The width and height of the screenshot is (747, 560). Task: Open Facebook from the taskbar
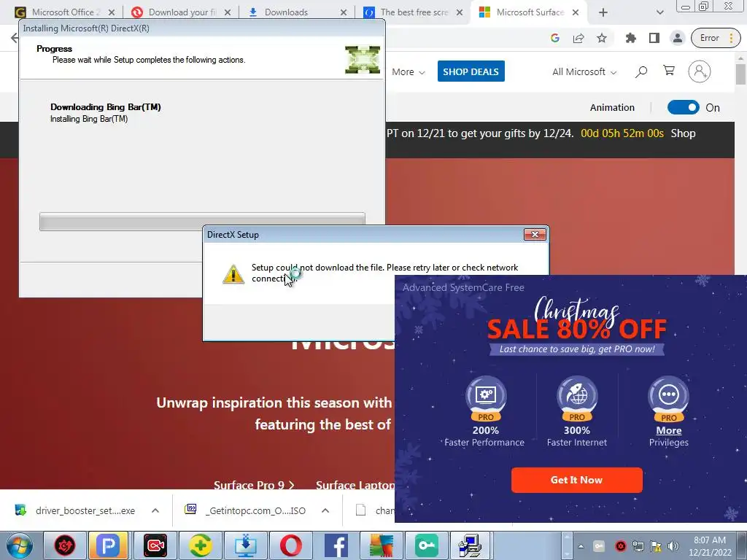336,545
